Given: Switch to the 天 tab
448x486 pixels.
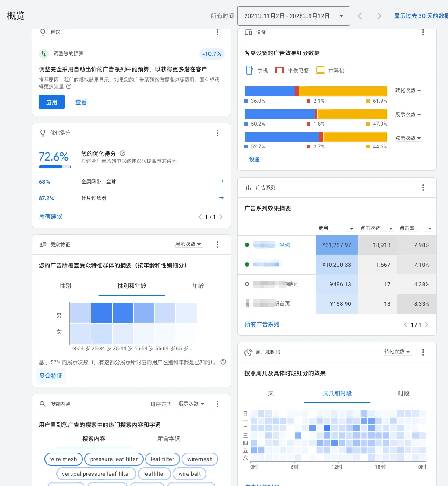Looking at the screenshot, I should coord(271,393).
